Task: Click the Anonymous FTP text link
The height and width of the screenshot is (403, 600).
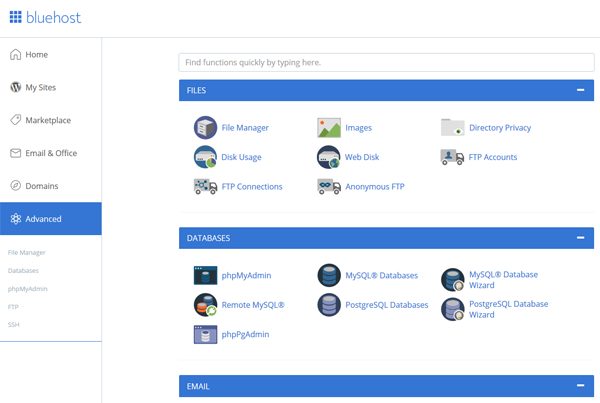Action: pyautogui.click(x=375, y=187)
